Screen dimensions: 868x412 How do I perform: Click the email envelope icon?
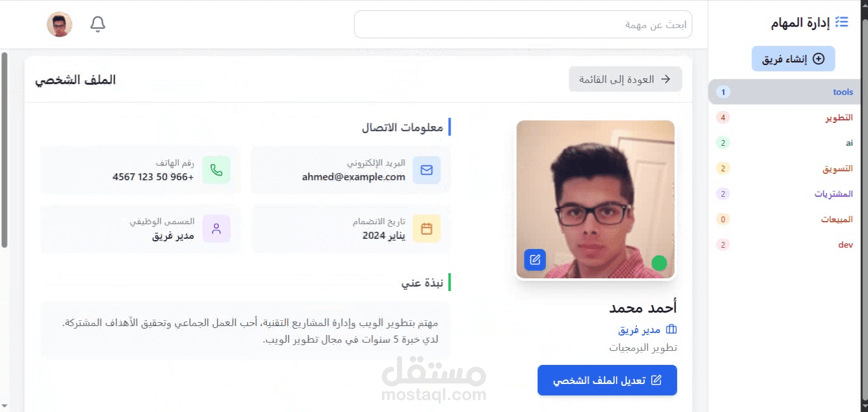[x=426, y=170]
